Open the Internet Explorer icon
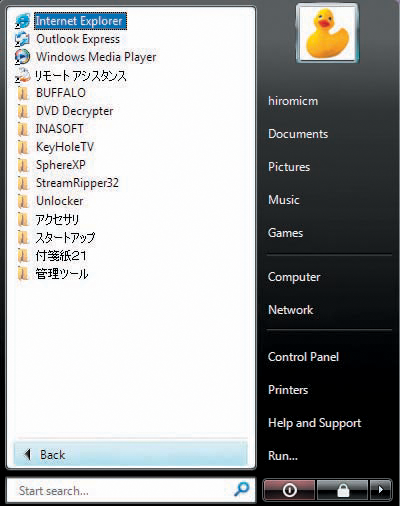 pos(22,21)
